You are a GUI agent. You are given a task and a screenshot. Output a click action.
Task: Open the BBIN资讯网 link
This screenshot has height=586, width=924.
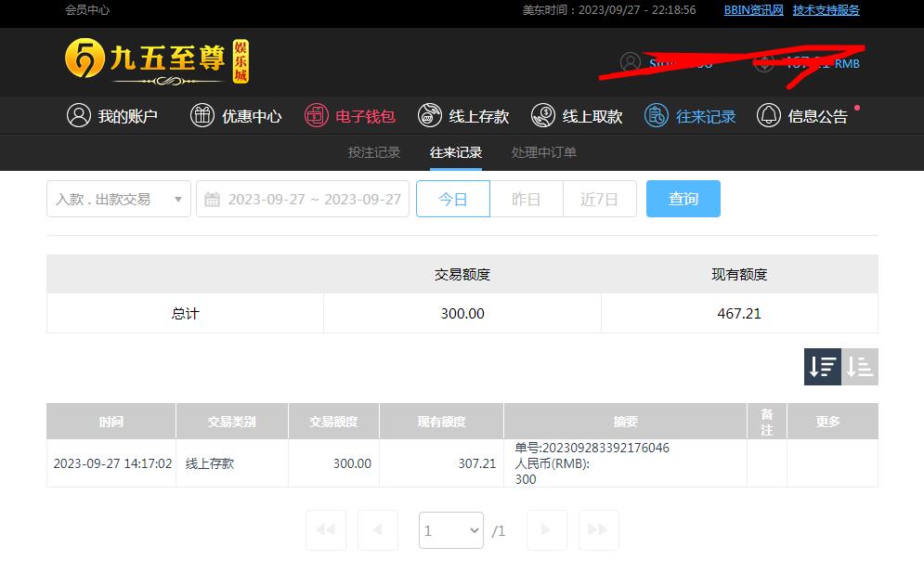[754, 10]
